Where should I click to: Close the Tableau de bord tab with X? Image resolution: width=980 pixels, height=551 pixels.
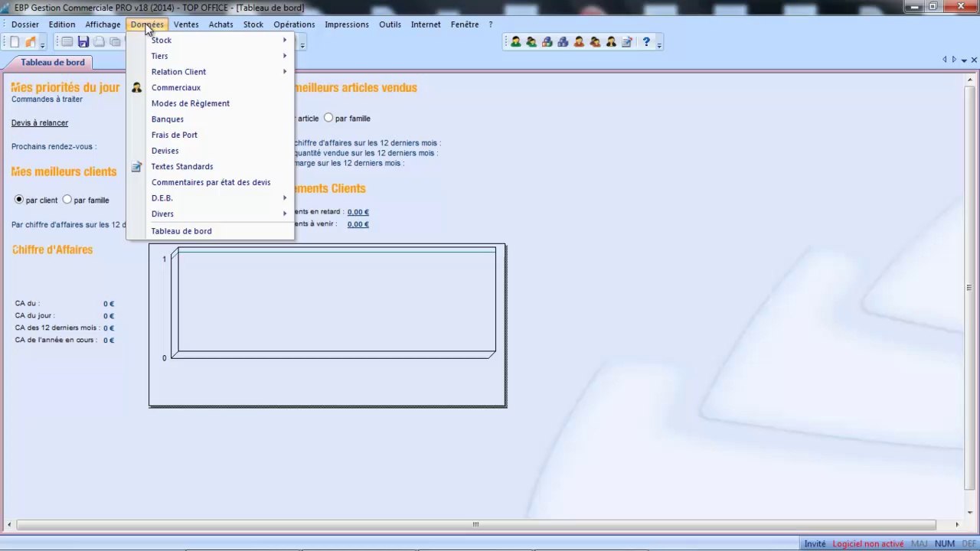pos(974,60)
